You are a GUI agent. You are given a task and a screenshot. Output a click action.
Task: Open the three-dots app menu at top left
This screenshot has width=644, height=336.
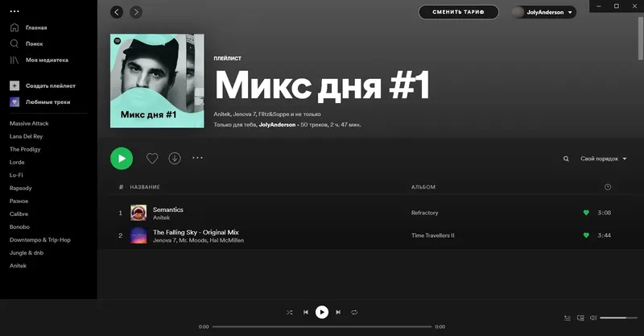pos(14,11)
